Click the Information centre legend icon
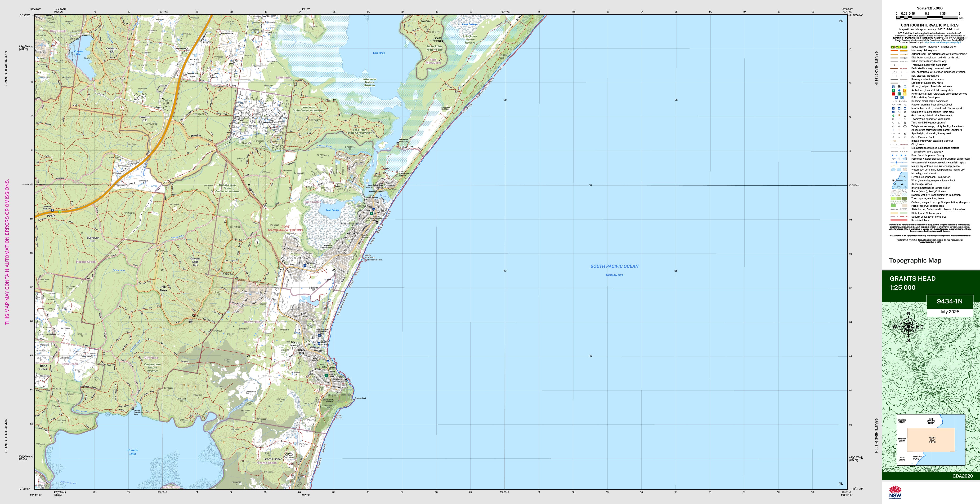 tap(893, 108)
